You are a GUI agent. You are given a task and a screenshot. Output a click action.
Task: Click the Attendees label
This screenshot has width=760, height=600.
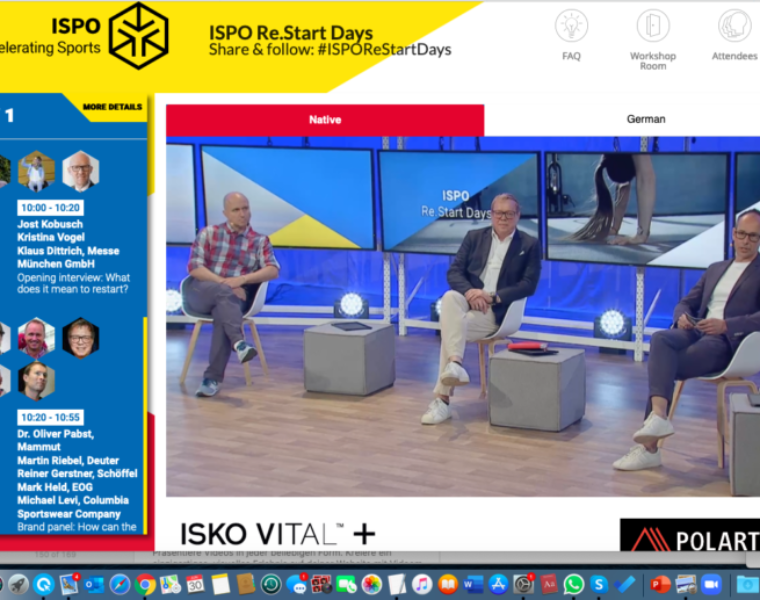pos(734,56)
